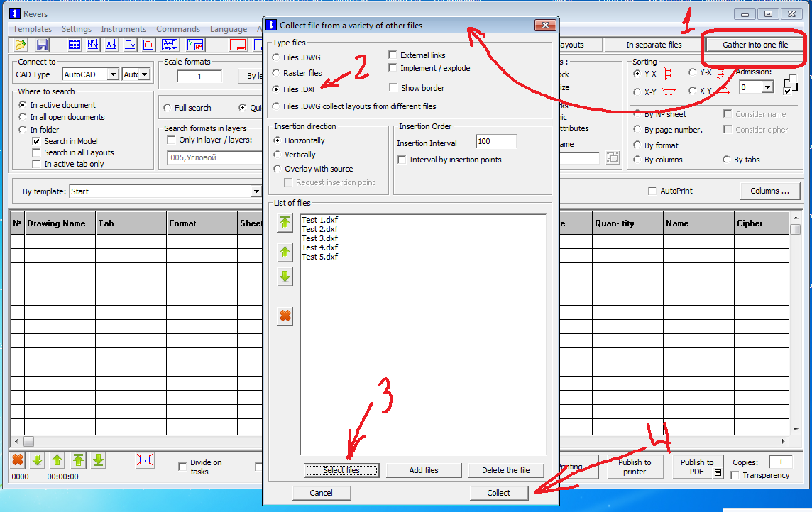The width and height of the screenshot is (812, 512).
Task: Click Collect button
Action: [x=499, y=493]
